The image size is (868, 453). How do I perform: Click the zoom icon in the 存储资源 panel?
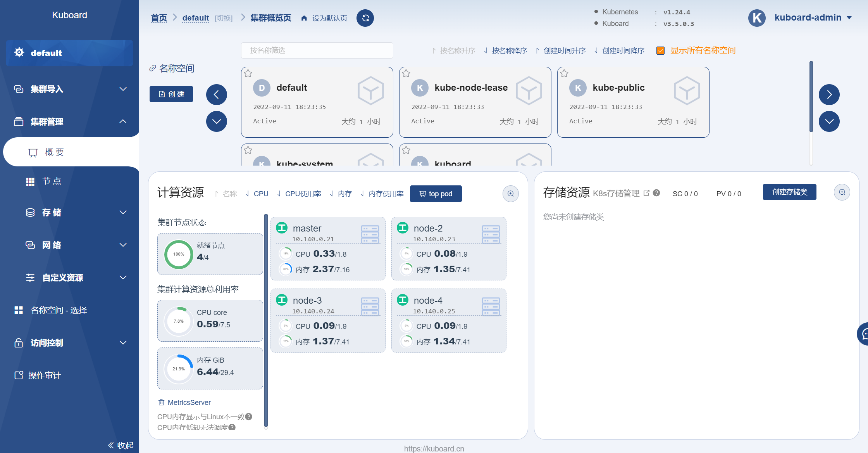point(842,192)
